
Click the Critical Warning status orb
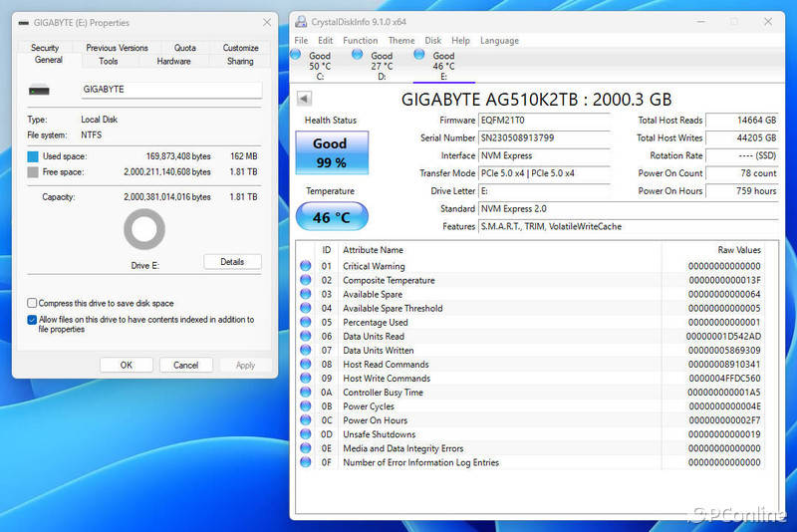click(306, 266)
